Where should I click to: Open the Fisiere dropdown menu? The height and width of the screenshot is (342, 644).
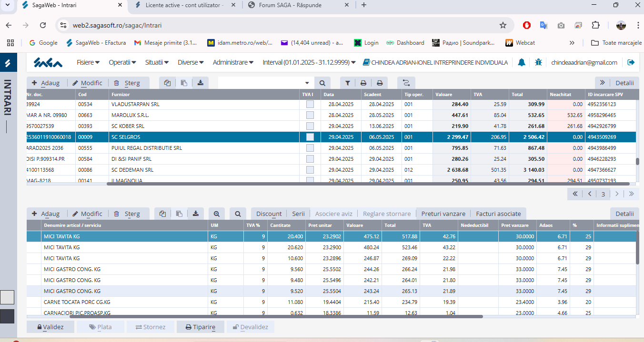88,62
